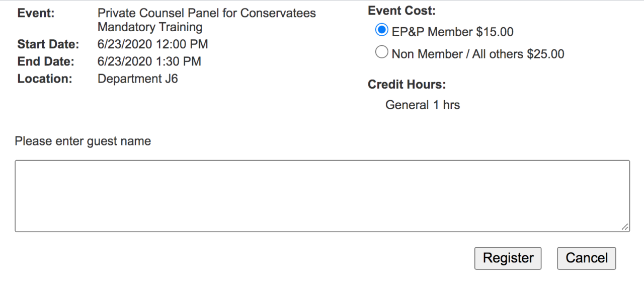
Task: Click the "Credit Hours:" heading
Action: tap(407, 84)
